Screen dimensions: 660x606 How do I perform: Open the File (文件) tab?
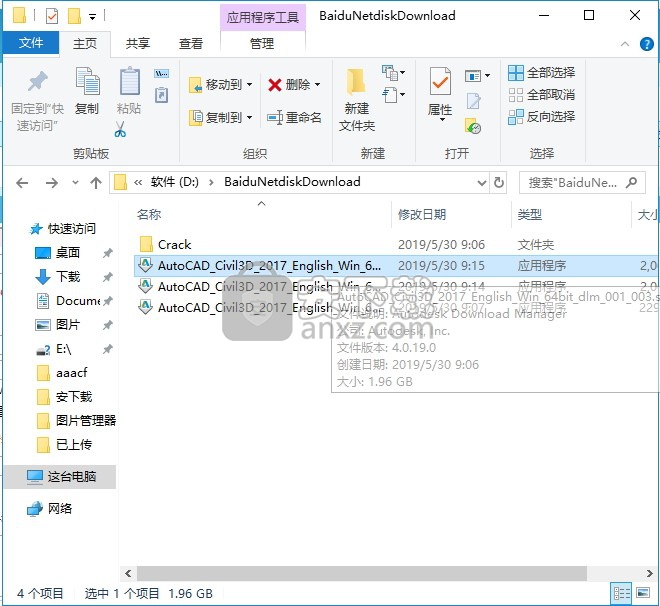[x=31, y=43]
